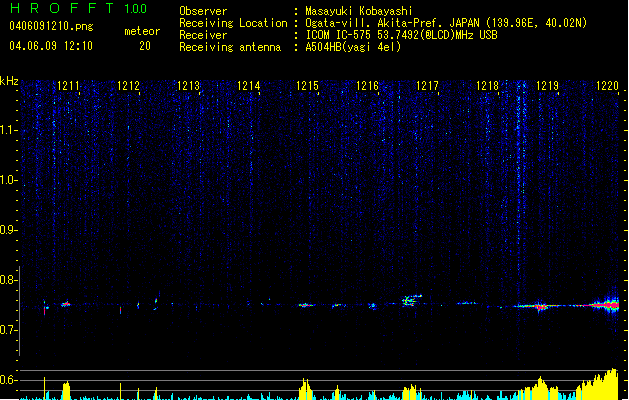The height and width of the screenshot is (400, 629).
Task: Click the 1218 time marker
Action: coord(487,86)
